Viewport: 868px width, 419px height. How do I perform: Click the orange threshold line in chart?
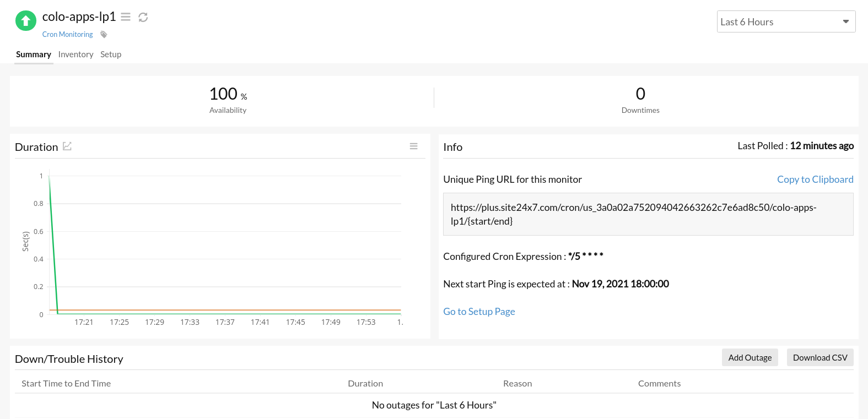226,310
